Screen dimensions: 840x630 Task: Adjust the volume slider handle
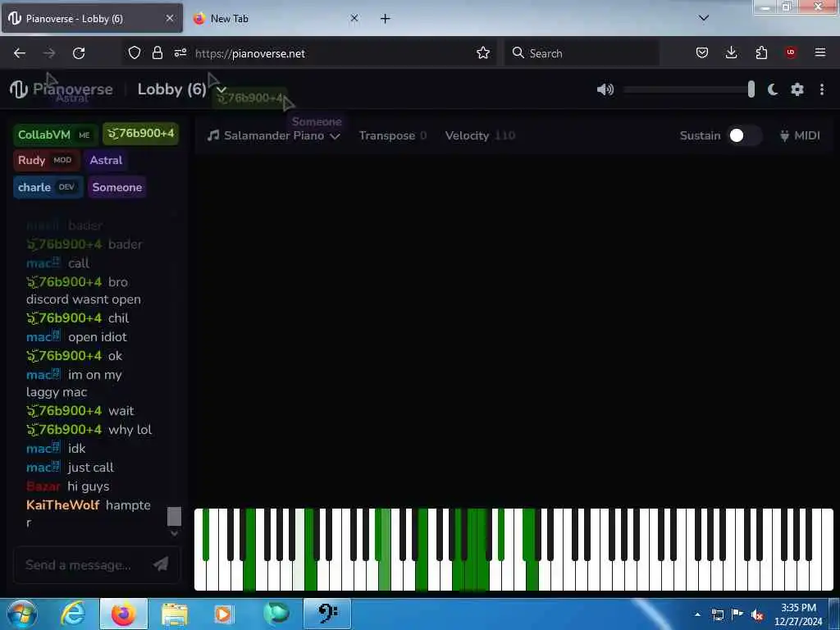[x=751, y=89]
